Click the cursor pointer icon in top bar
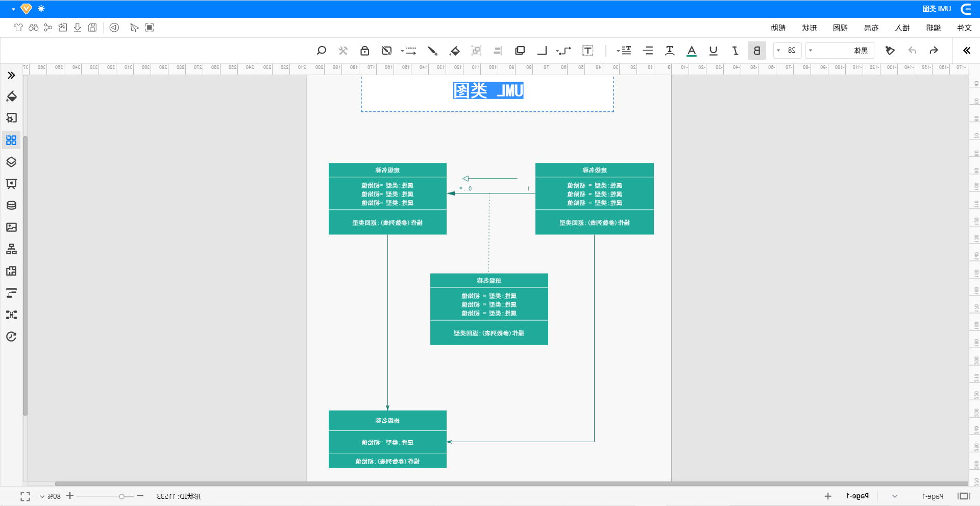The image size is (980, 506). tap(134, 28)
